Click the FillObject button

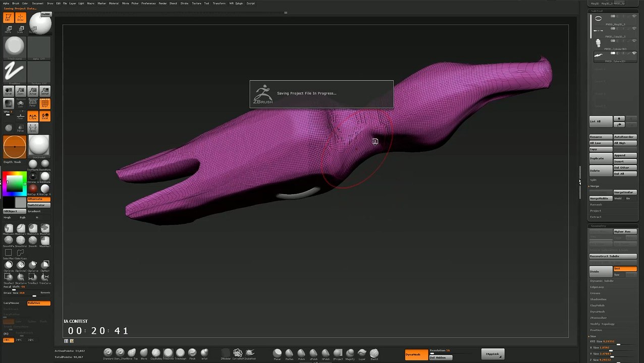(15, 211)
